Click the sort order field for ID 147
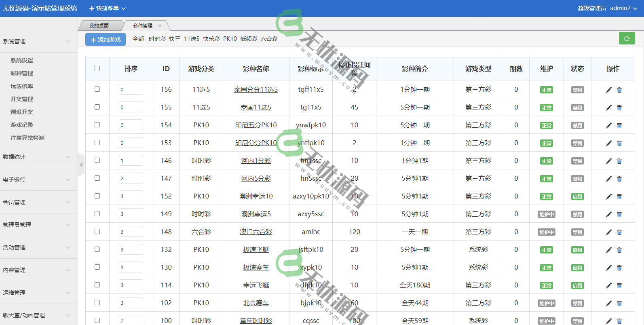The height and width of the screenshot is (325, 644). pyautogui.click(x=131, y=178)
